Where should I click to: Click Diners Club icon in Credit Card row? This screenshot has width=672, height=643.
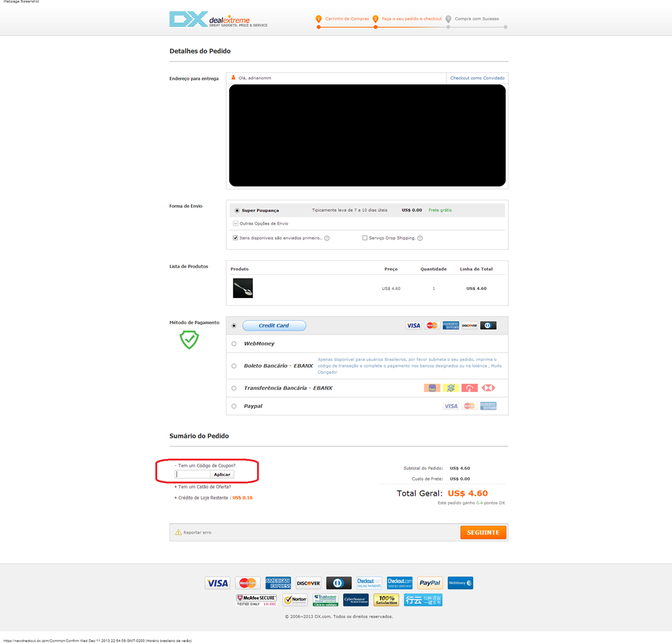pos(488,325)
